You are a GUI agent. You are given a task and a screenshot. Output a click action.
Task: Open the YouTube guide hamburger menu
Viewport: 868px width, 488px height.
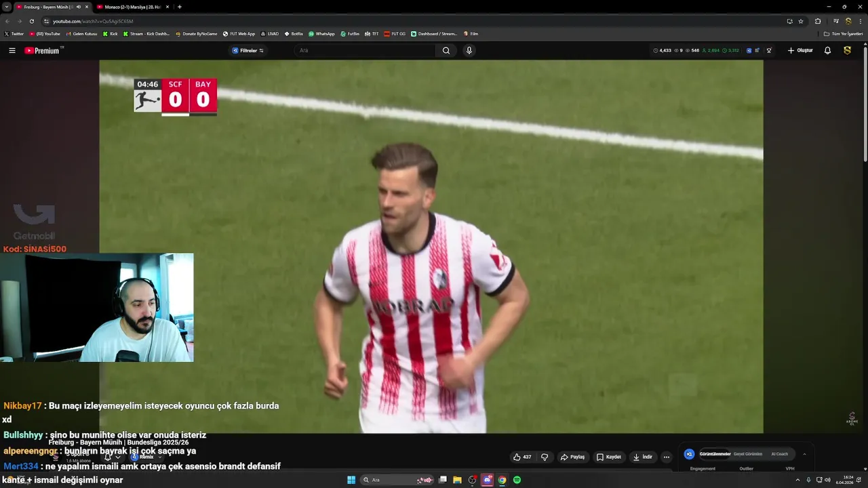(12, 51)
